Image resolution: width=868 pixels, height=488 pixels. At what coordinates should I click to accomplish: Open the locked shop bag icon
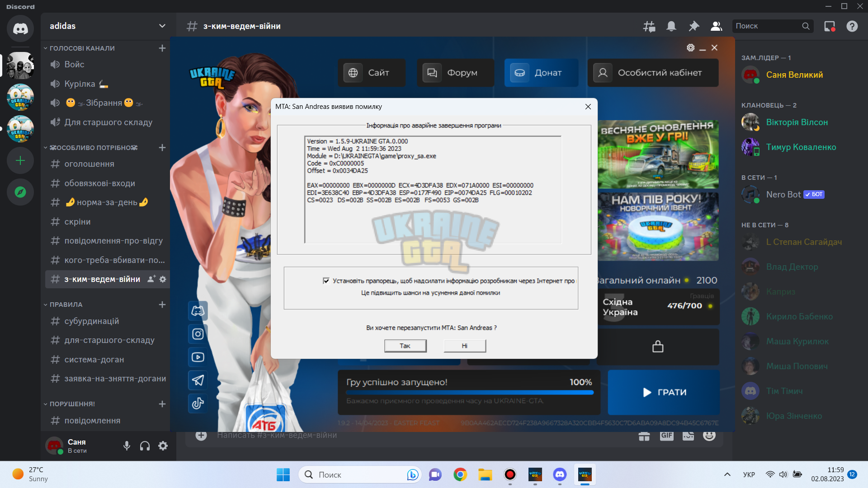point(658,347)
